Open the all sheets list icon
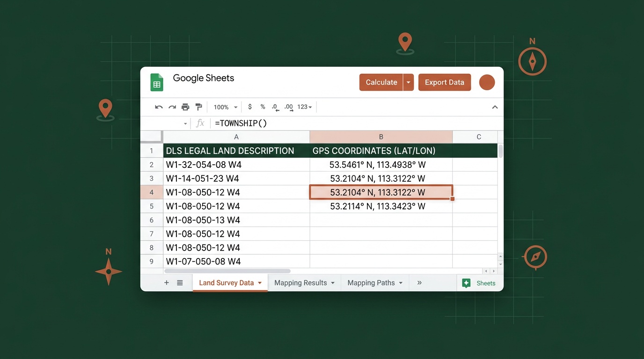 click(180, 283)
